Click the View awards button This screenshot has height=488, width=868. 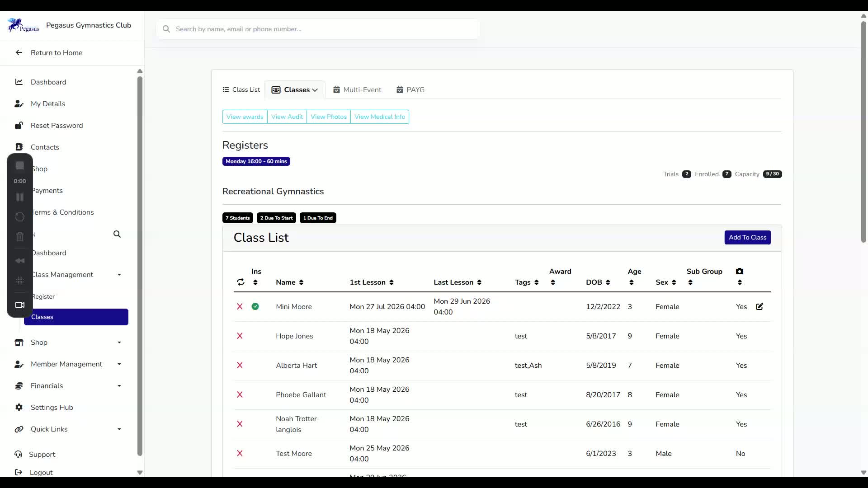tap(245, 117)
